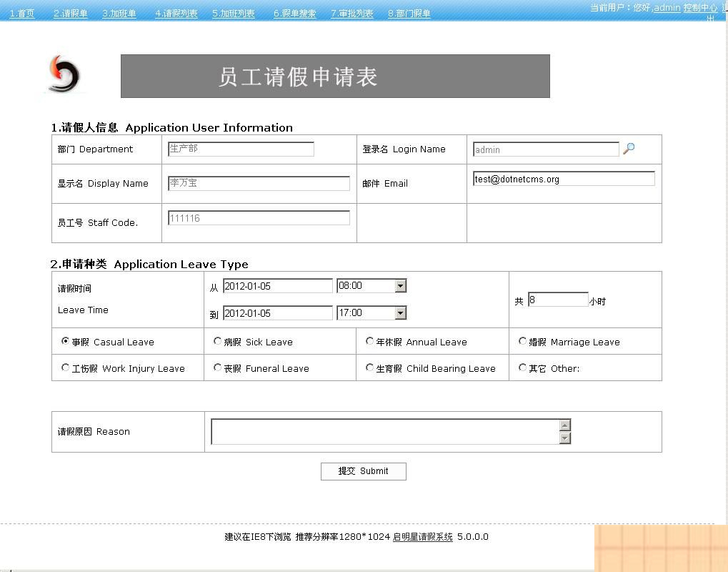Go to 7.审批列表 approval list
The width and height of the screenshot is (728, 572).
tap(351, 12)
